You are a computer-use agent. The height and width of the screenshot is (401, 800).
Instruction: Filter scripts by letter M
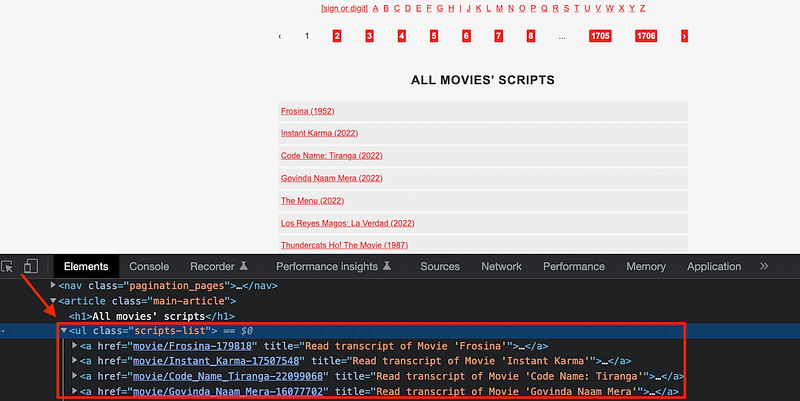(x=499, y=8)
